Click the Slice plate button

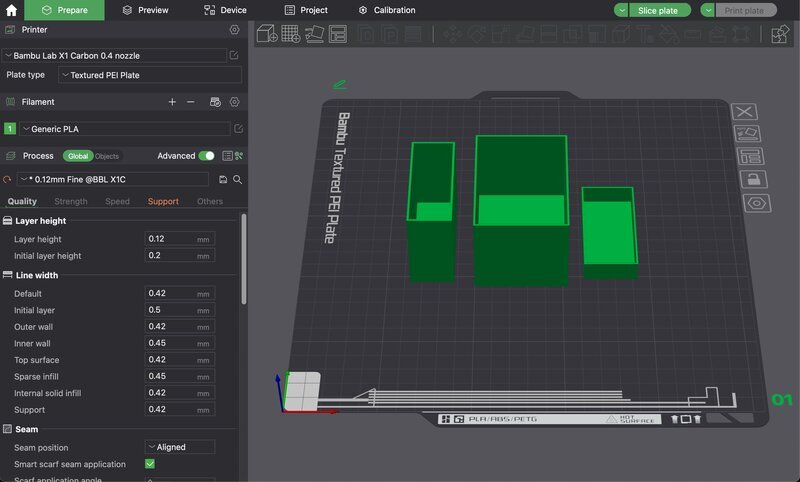tap(658, 10)
